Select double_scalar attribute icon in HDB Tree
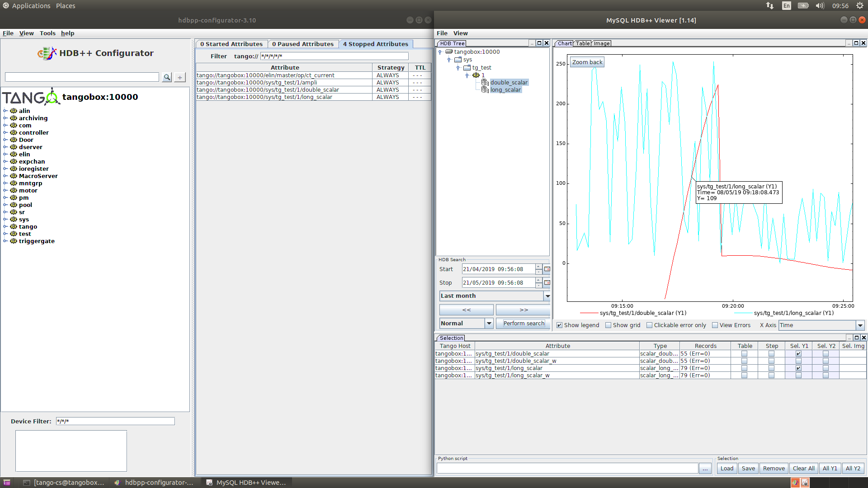The height and width of the screenshot is (488, 868). point(485,82)
